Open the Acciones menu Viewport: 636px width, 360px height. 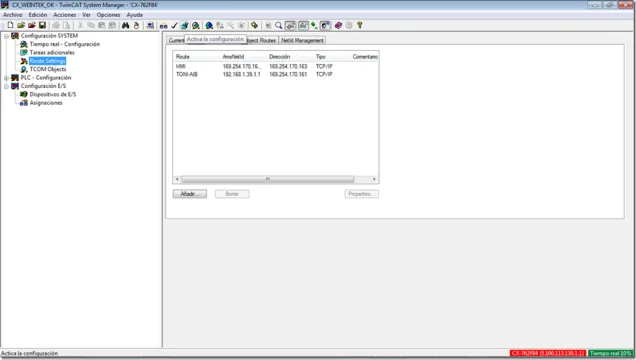tap(64, 15)
